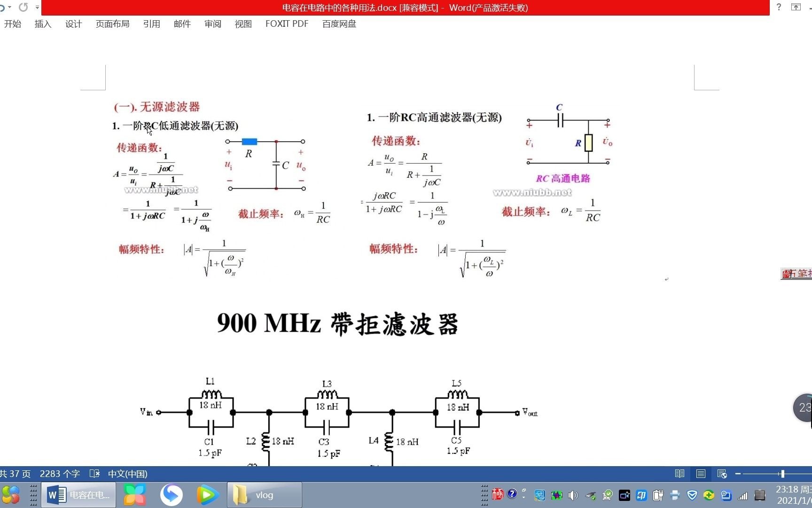This screenshot has width=812, height=508.
Task: Open the blue shield security tray icon
Action: (692, 495)
